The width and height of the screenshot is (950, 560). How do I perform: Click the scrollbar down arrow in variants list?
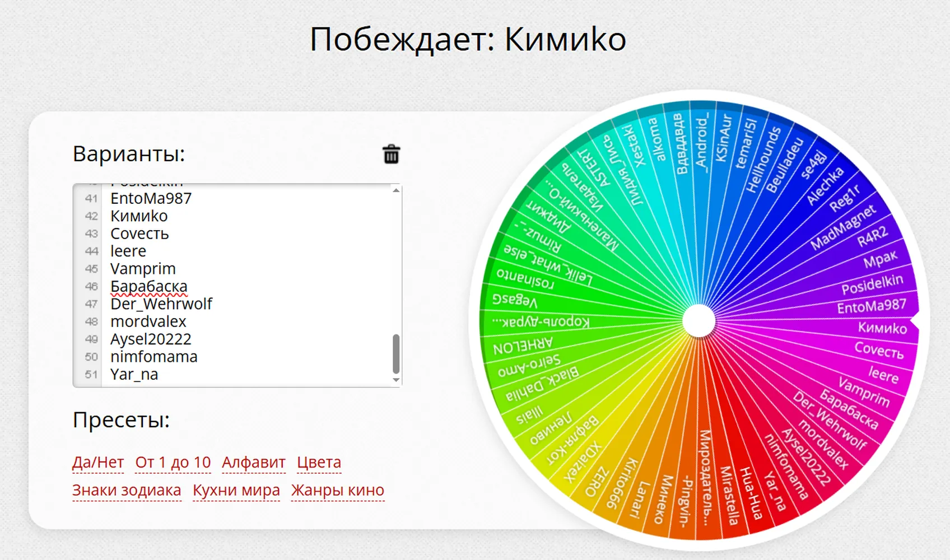pos(396,380)
